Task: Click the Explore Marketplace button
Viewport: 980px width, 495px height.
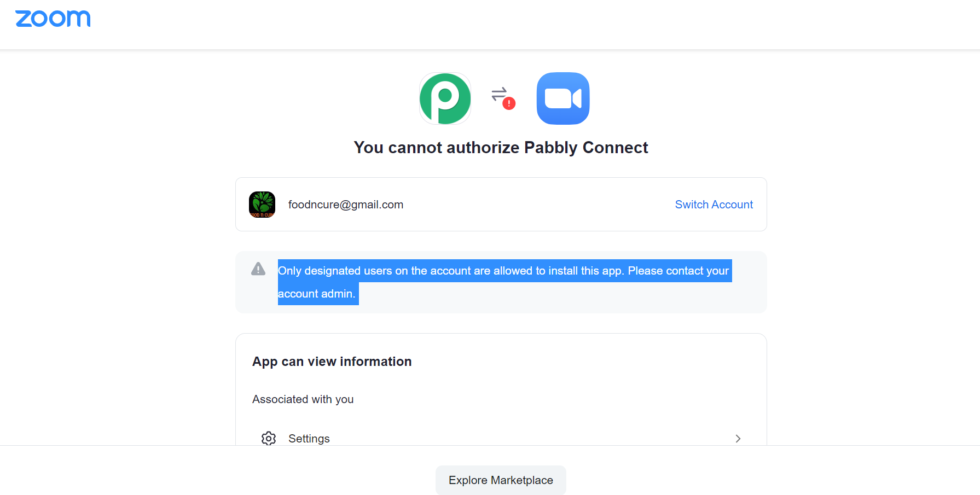Action: [501, 480]
